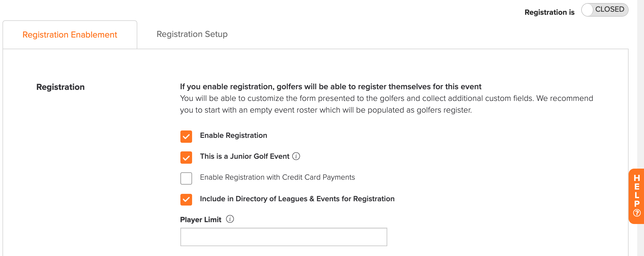The image size is (644, 256).
Task: Uncheck the Enable Registration checkbox
Action: pos(186,137)
